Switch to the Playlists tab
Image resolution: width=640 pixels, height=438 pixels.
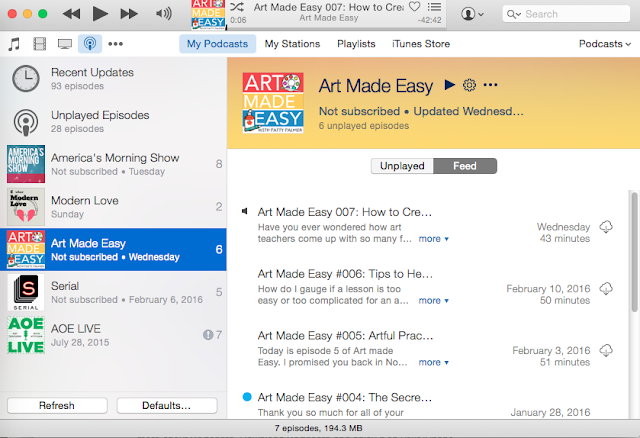tap(356, 44)
